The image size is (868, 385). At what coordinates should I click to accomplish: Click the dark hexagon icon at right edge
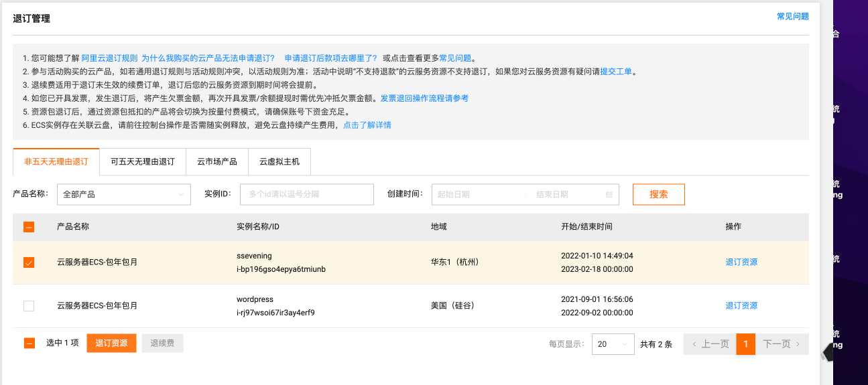[829, 352]
